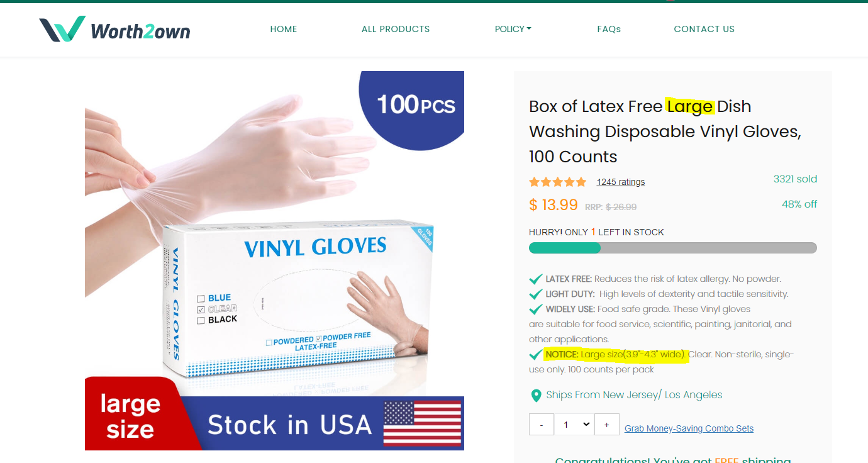868x463 pixels.
Task: Click the USA flag in the product banner
Action: [x=422, y=423]
